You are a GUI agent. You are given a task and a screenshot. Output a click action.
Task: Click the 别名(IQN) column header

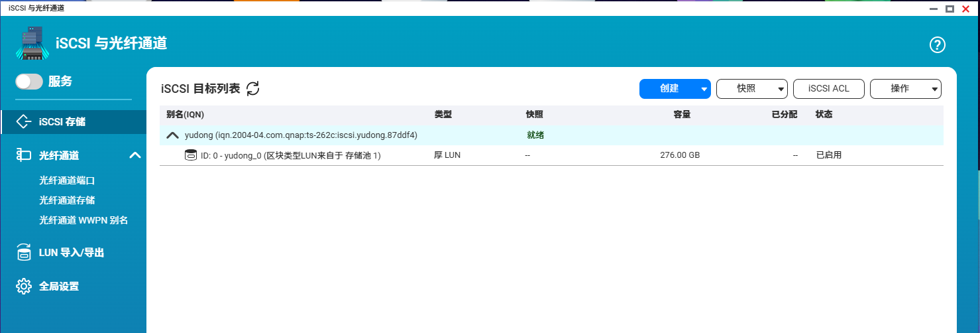coord(185,114)
